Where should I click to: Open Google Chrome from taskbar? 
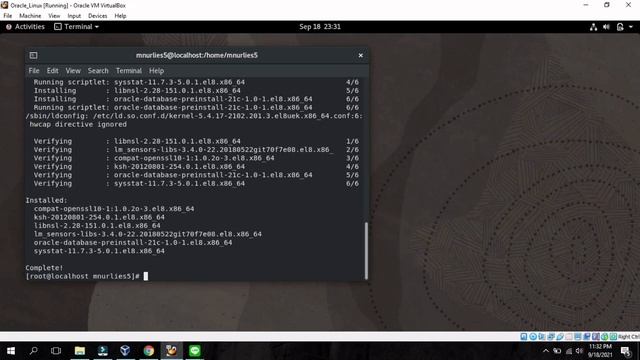149,351
